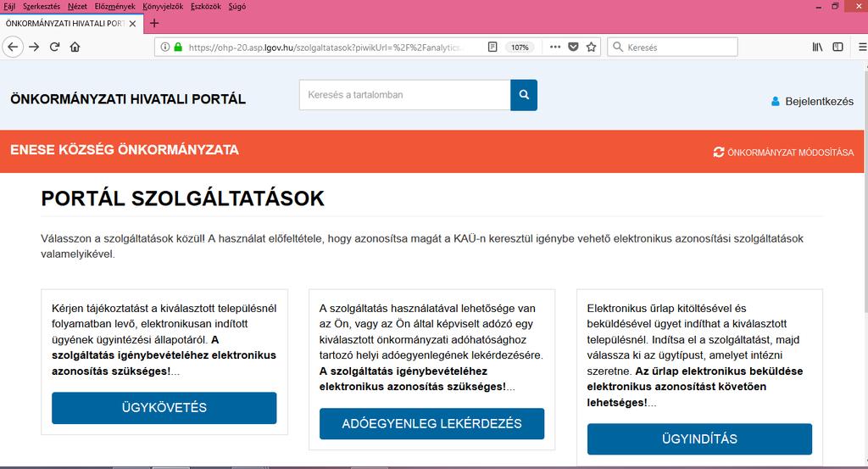This screenshot has width=868, height=469.
Task: Open the Nézet menu
Action: pos(77,7)
